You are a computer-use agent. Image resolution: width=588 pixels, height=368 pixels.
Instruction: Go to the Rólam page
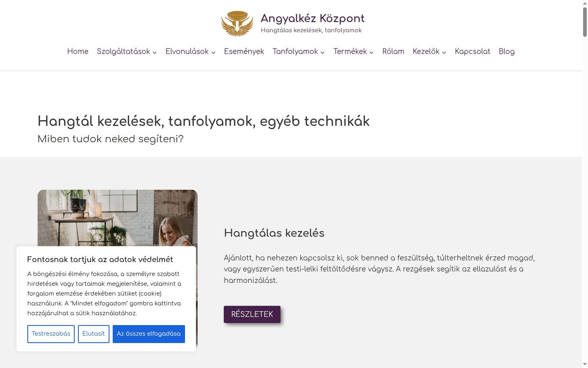coord(393,52)
